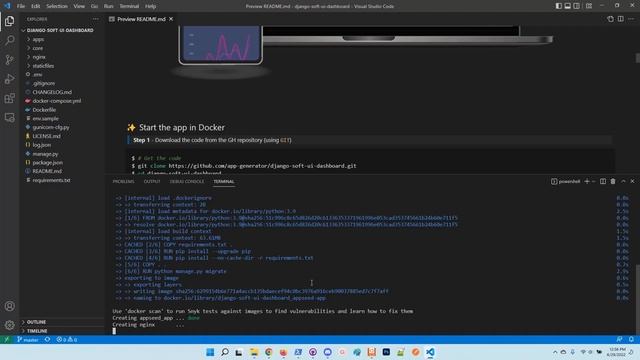
Task: Open errors and warnings status indicator
Action: (67, 340)
